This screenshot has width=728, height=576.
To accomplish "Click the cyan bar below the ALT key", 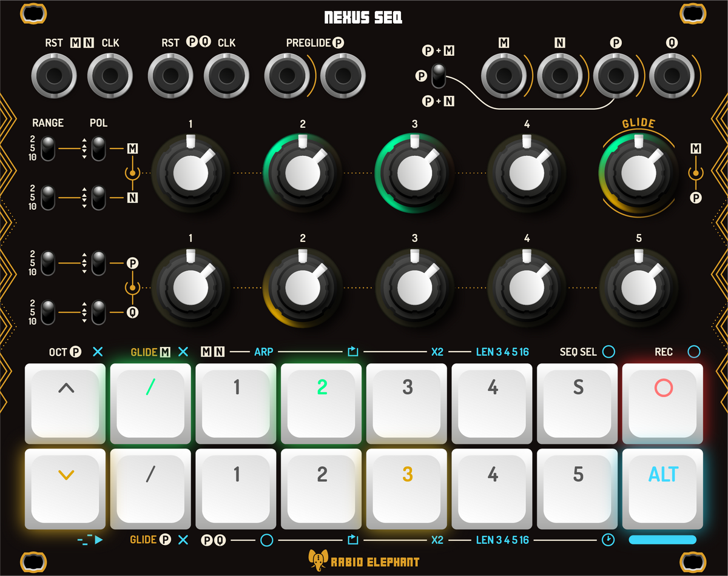I will [662, 538].
